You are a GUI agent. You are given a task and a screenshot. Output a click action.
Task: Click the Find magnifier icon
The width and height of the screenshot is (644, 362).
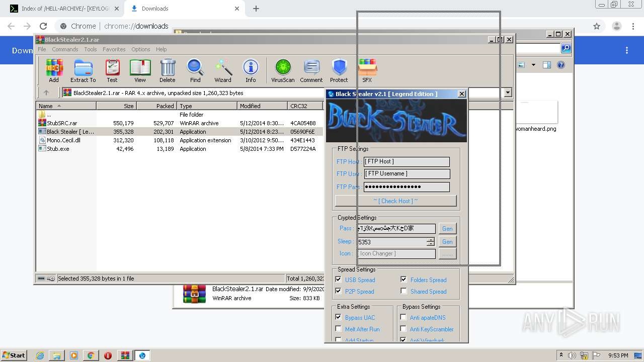pos(195,70)
